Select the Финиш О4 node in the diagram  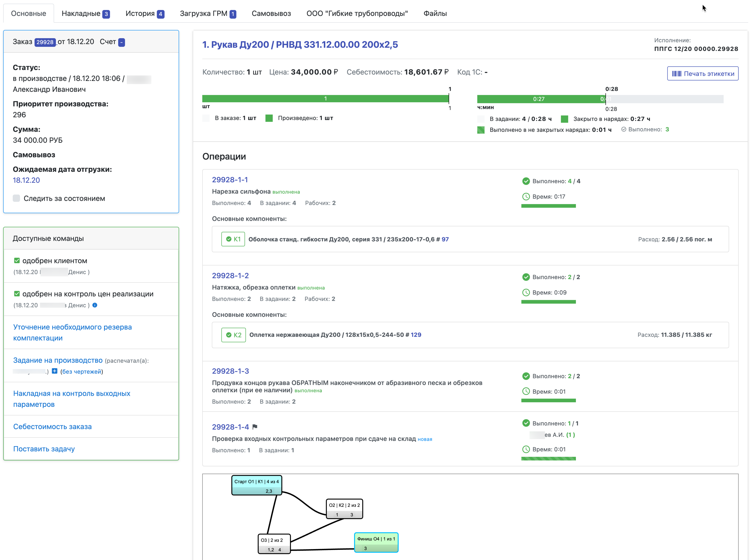pyautogui.click(x=376, y=542)
